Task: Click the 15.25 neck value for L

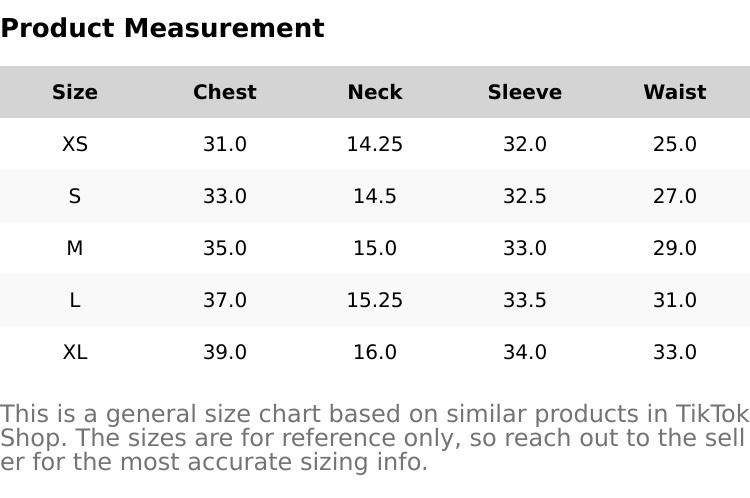Action: (x=375, y=300)
